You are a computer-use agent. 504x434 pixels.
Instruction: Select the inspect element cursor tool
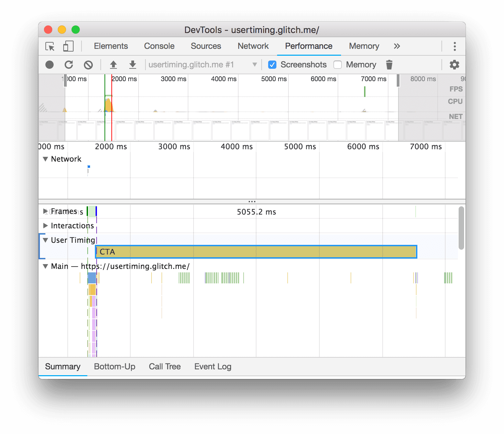tap(49, 46)
